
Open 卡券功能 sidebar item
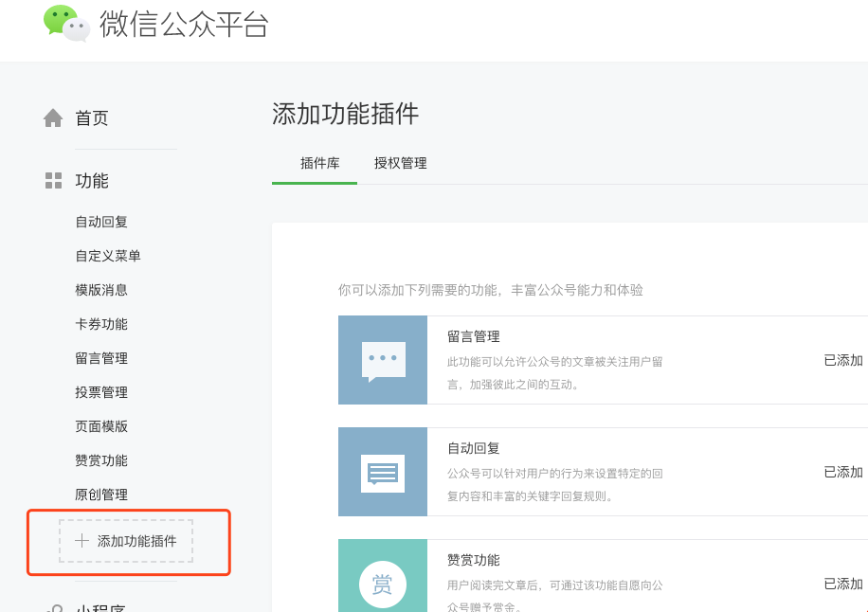click(101, 324)
